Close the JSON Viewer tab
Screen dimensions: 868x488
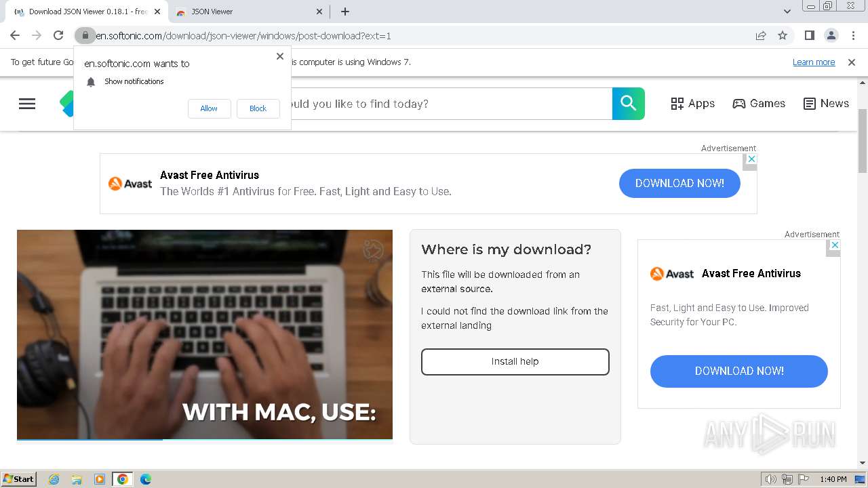tap(320, 12)
